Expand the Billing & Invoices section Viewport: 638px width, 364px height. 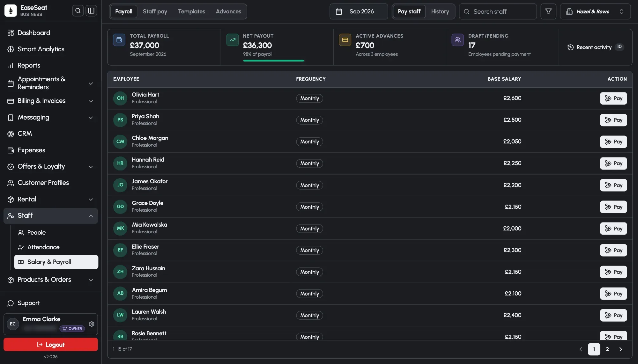pos(51,101)
